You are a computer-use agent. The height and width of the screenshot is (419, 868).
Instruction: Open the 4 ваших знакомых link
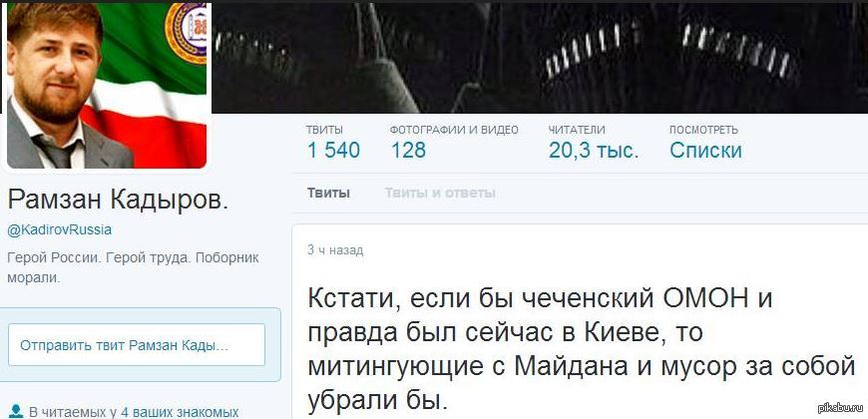coord(180,412)
